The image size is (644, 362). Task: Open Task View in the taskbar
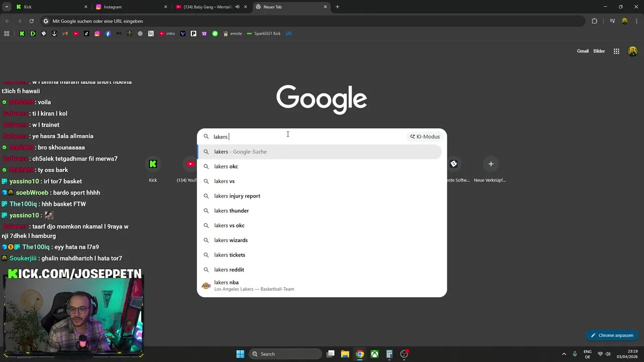331,354
